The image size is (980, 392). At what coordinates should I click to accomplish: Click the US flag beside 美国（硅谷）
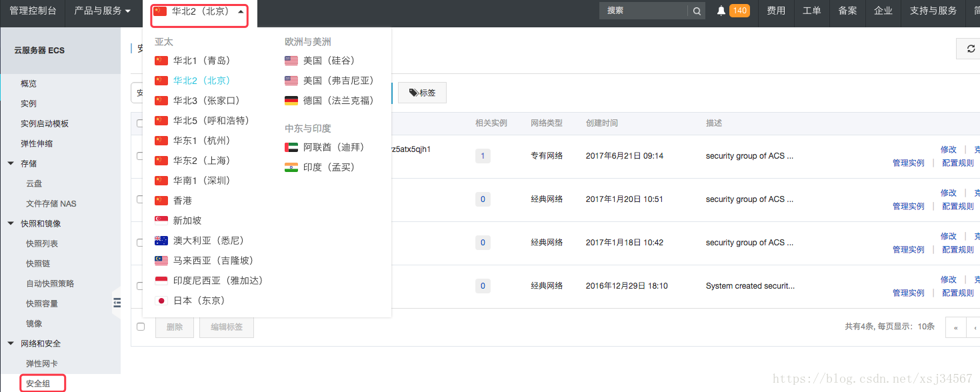(x=291, y=60)
